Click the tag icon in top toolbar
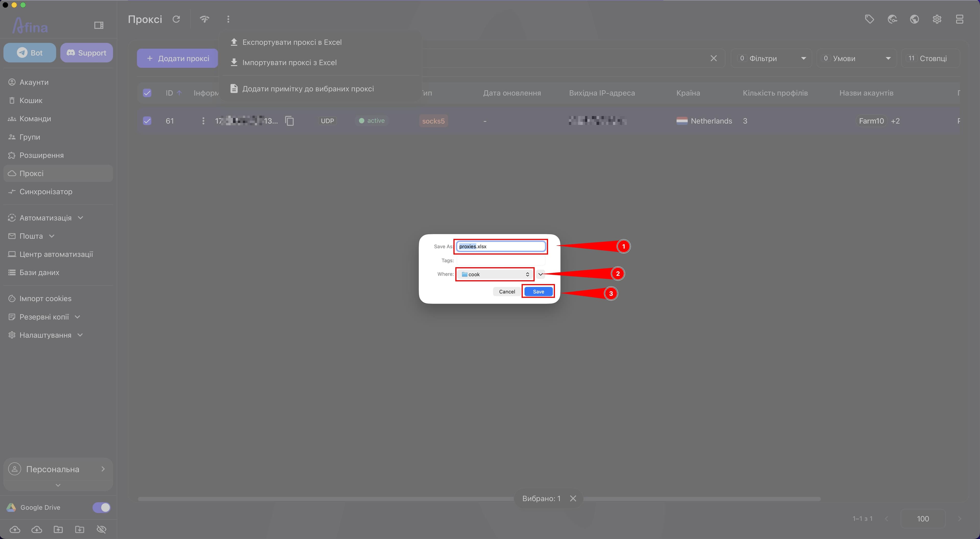Image resolution: width=980 pixels, height=539 pixels. [x=869, y=19]
